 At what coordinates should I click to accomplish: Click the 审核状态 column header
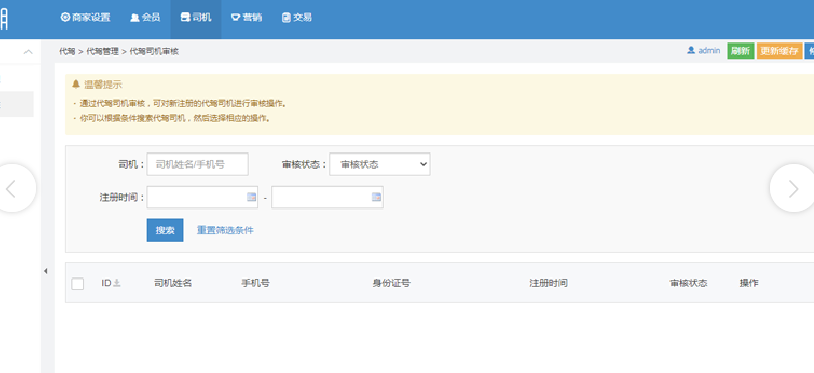pyautogui.click(x=688, y=283)
